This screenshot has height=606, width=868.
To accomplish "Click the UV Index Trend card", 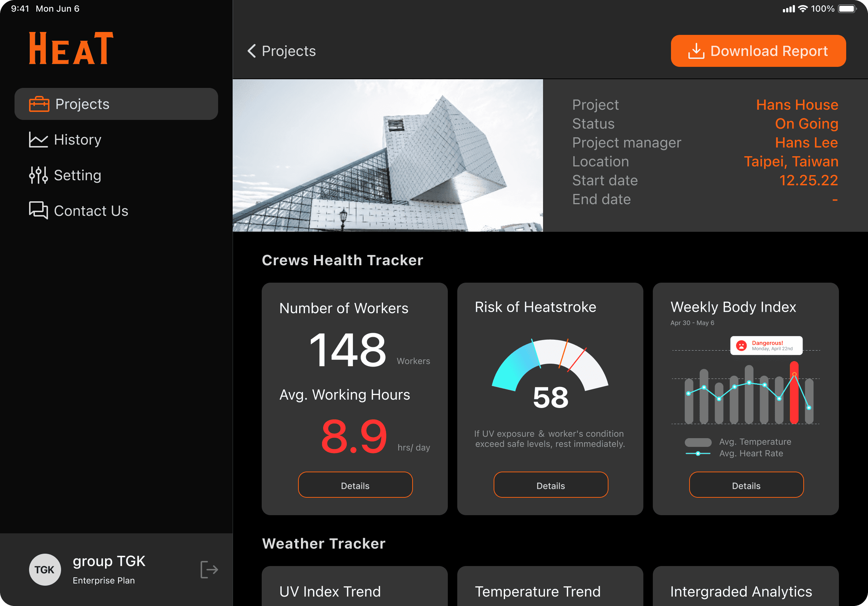I will (355, 587).
